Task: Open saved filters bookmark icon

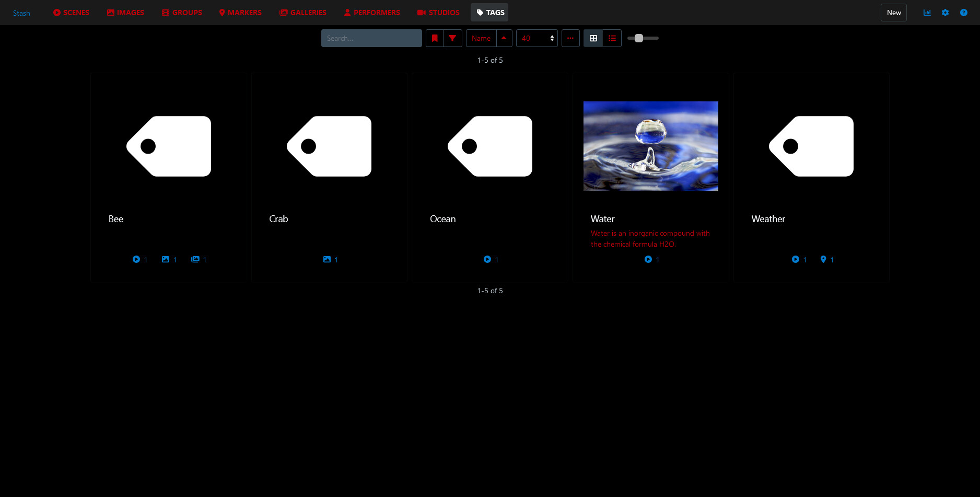Action: click(435, 38)
